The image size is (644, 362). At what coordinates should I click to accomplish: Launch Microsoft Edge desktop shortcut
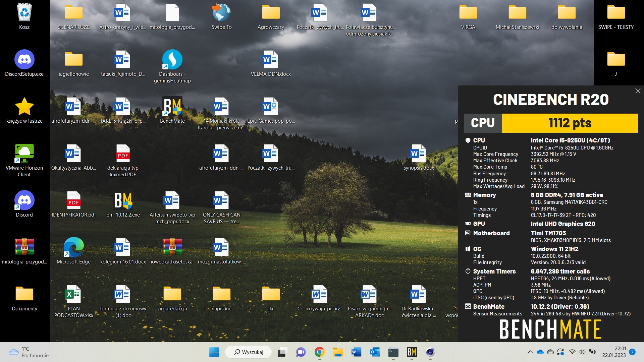(74, 247)
